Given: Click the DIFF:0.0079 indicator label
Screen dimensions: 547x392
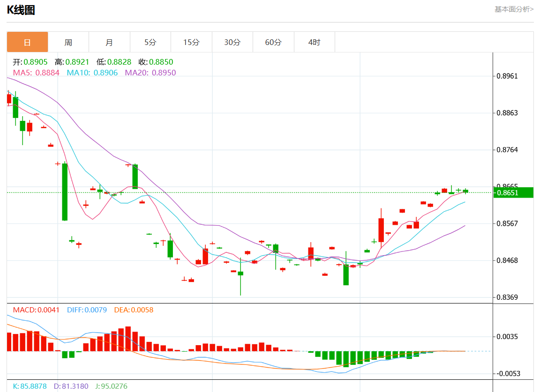Looking at the screenshot, I should point(87,310).
